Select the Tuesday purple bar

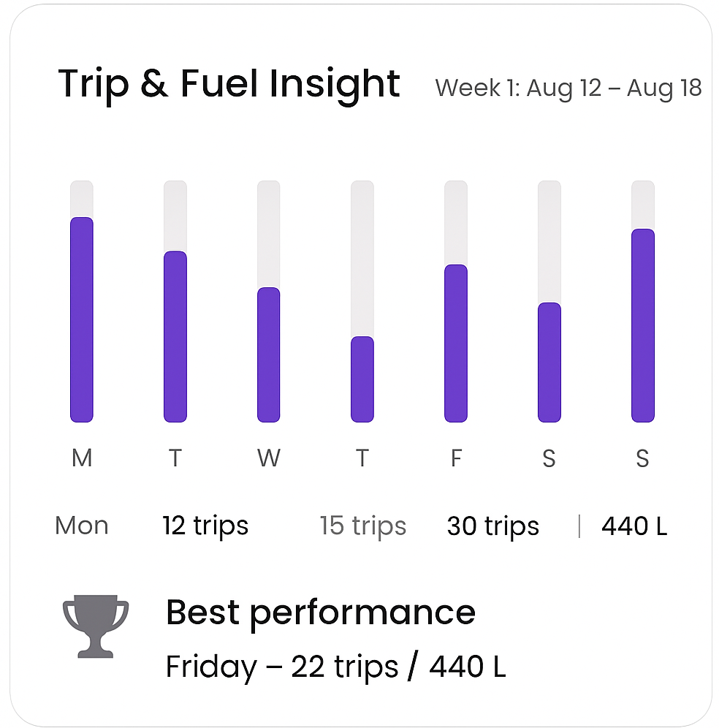pyautogui.click(x=175, y=337)
